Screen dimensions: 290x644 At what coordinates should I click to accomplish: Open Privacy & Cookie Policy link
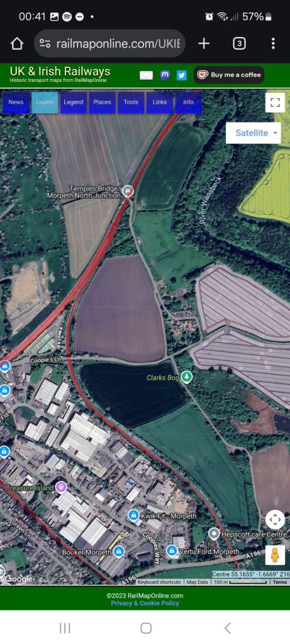pos(145,603)
